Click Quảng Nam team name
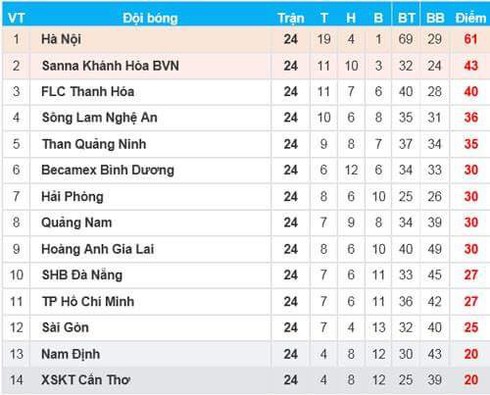Image resolution: width=490 pixels, height=395 pixels. [76, 223]
